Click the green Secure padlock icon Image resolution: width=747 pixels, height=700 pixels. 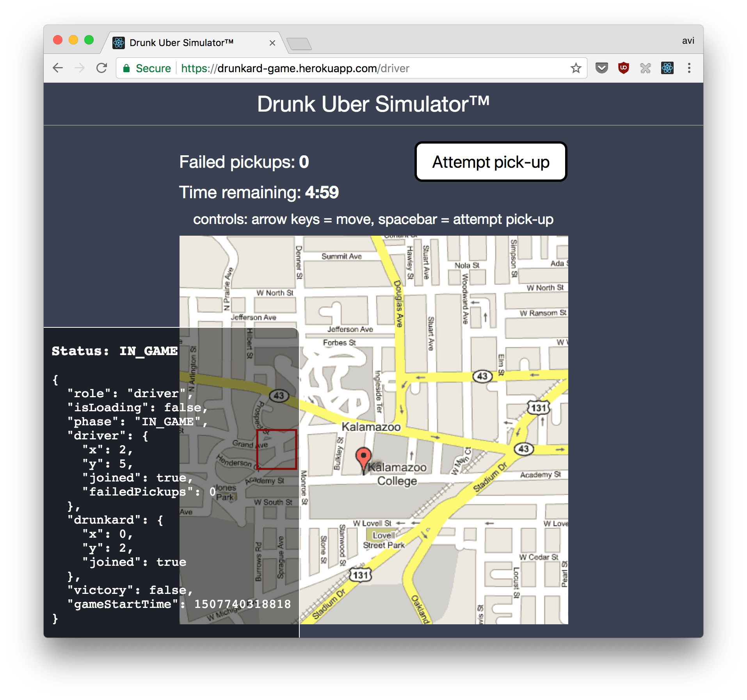[x=126, y=68]
